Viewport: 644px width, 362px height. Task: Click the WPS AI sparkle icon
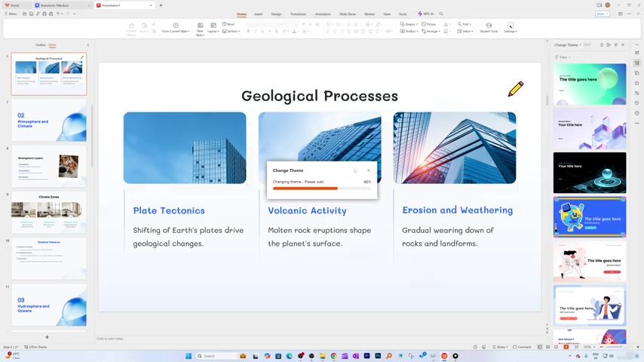tap(420, 14)
